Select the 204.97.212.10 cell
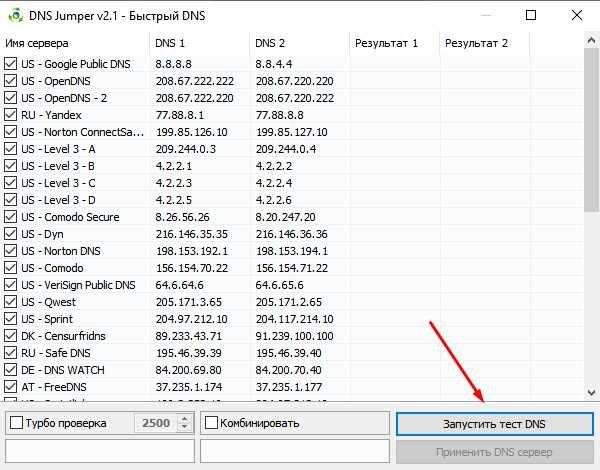Image resolution: width=600 pixels, height=470 pixels. tap(191, 319)
